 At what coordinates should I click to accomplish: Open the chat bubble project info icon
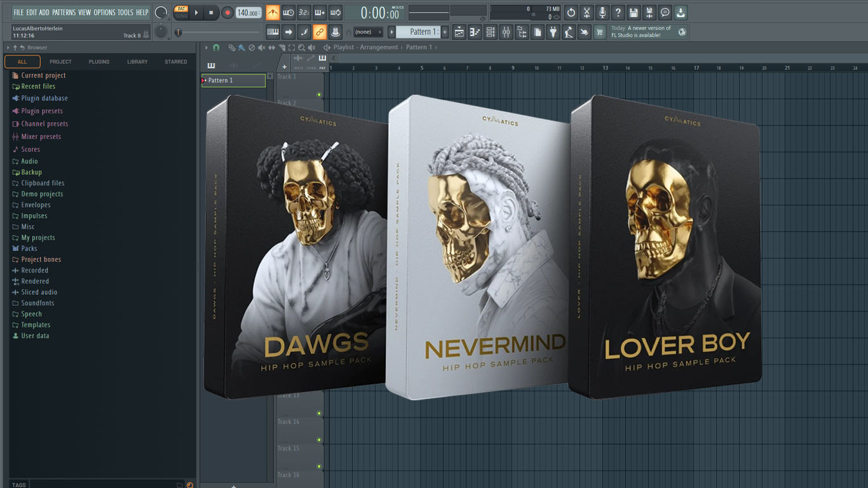pos(665,12)
